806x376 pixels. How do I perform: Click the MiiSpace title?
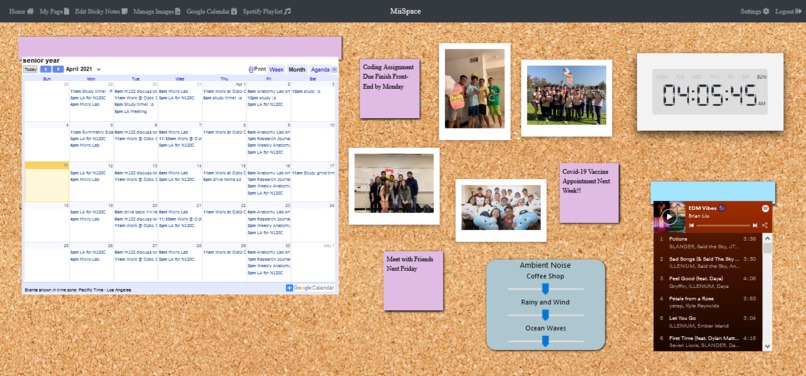tap(405, 11)
